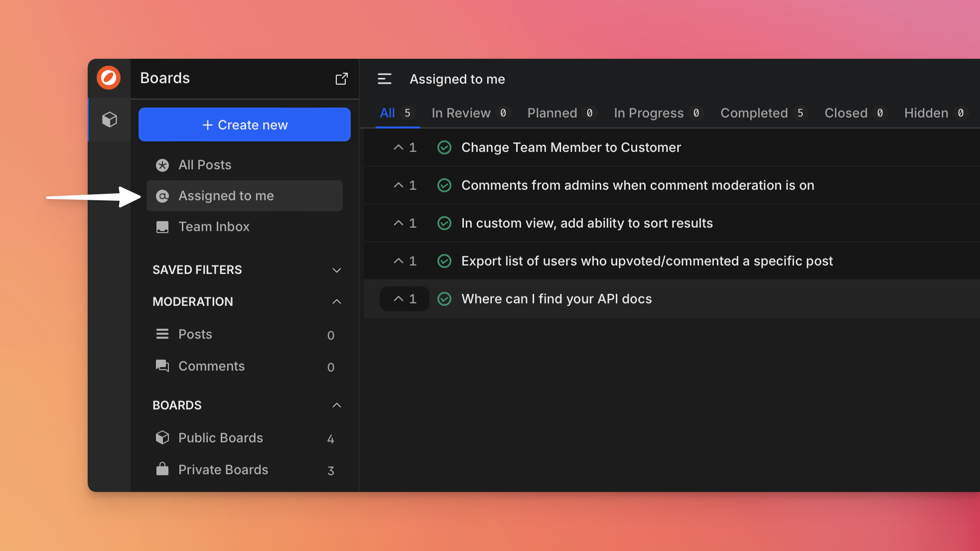Screen dimensions: 980x551
Task: Click green status check on Change Team Member post
Action: [444, 147]
